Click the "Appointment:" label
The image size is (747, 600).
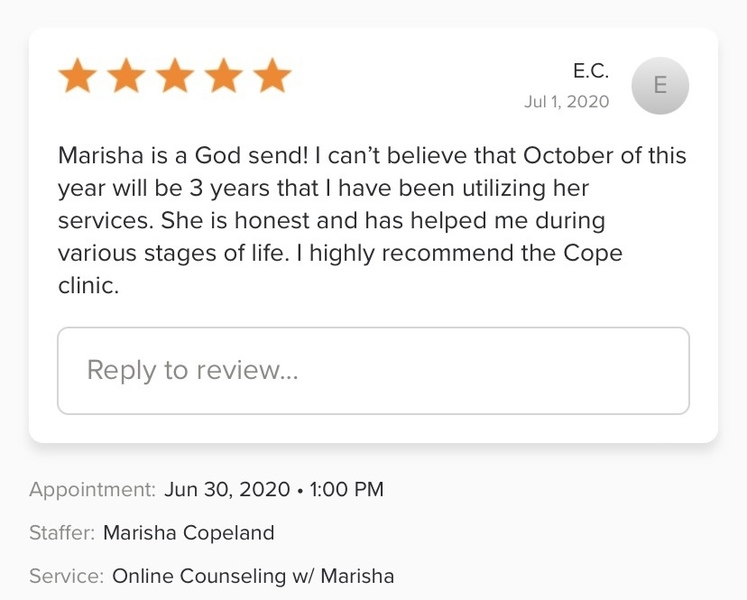coord(92,490)
